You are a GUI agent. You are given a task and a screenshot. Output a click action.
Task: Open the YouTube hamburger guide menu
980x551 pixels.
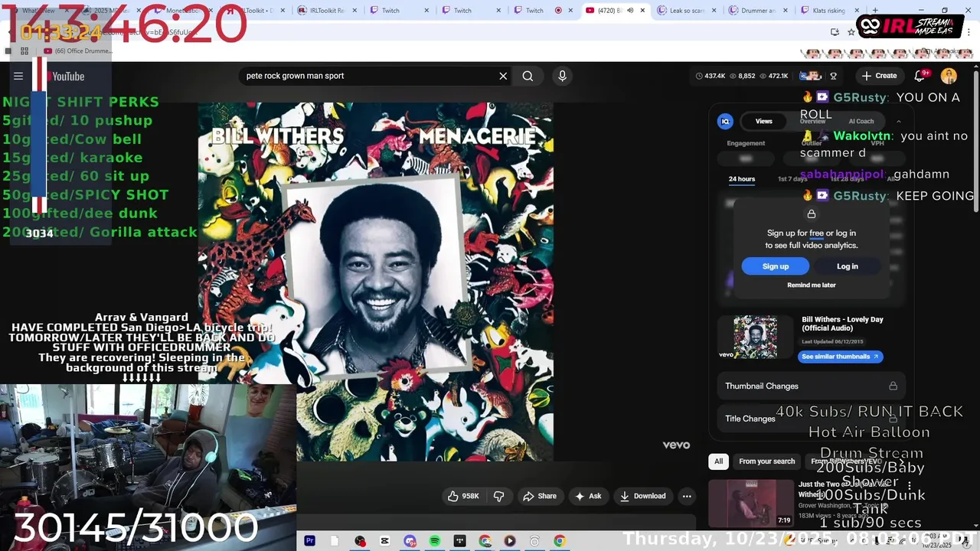(18, 76)
